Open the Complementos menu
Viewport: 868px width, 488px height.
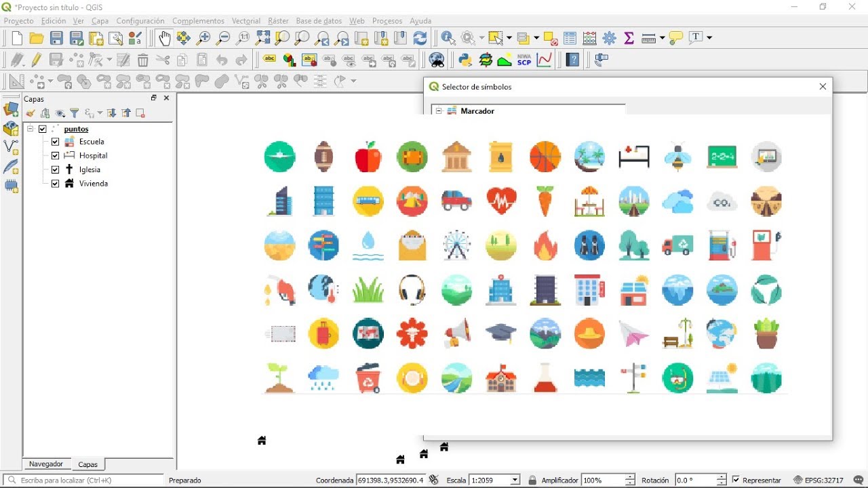click(x=198, y=21)
